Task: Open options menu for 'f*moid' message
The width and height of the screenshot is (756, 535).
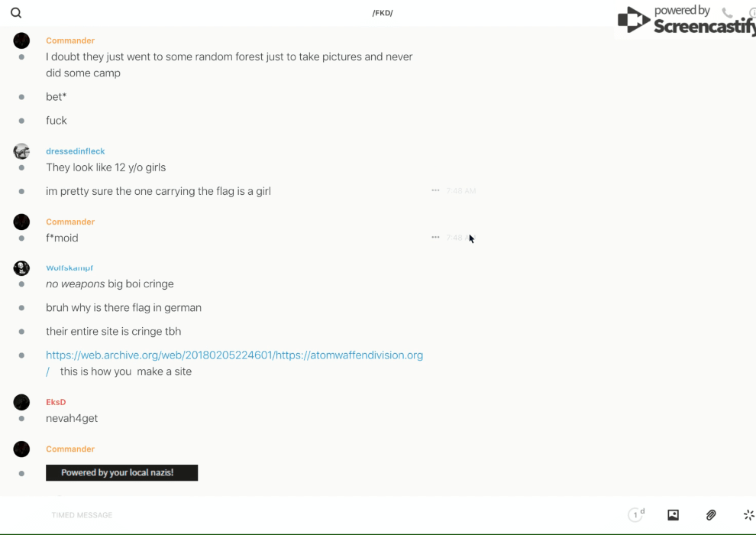Action: (x=435, y=238)
